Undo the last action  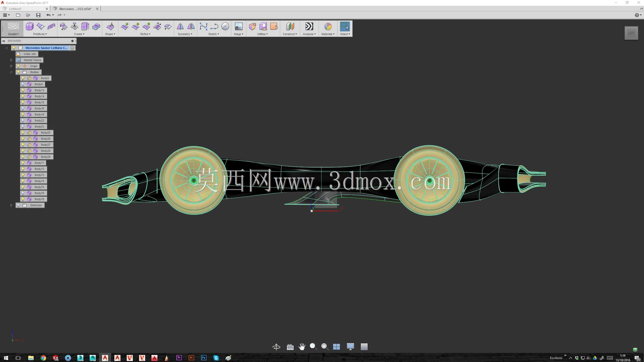pos(48,15)
